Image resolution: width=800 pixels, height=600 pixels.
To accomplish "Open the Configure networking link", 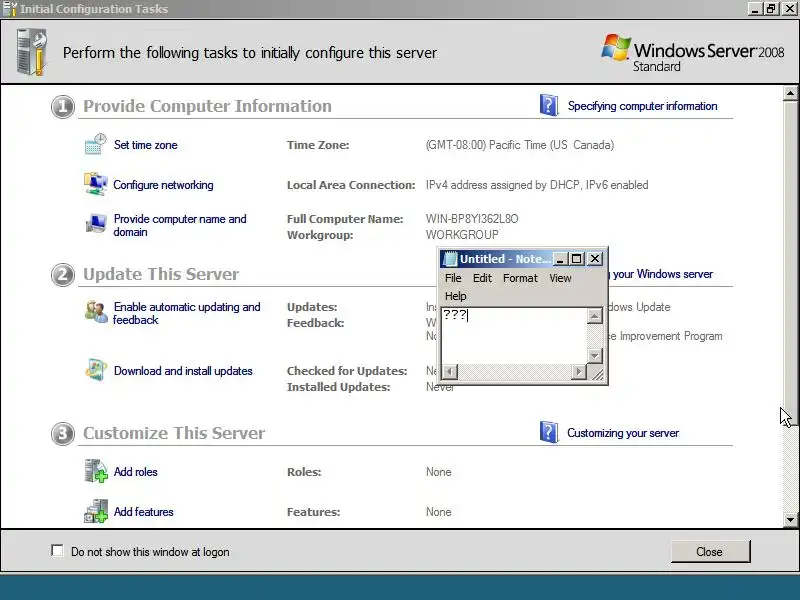I will [163, 185].
